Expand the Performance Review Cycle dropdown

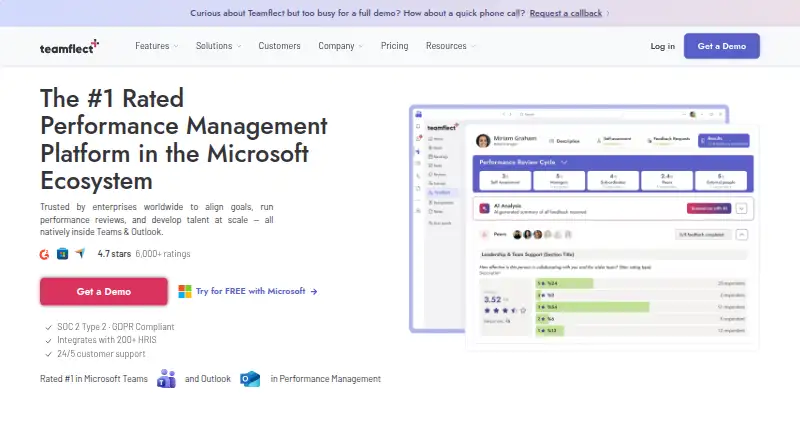[564, 162]
